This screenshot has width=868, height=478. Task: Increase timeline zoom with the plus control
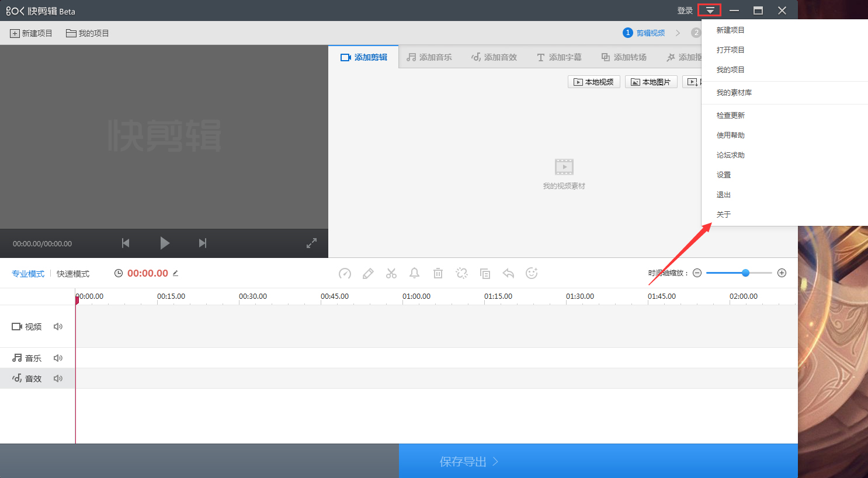782,273
